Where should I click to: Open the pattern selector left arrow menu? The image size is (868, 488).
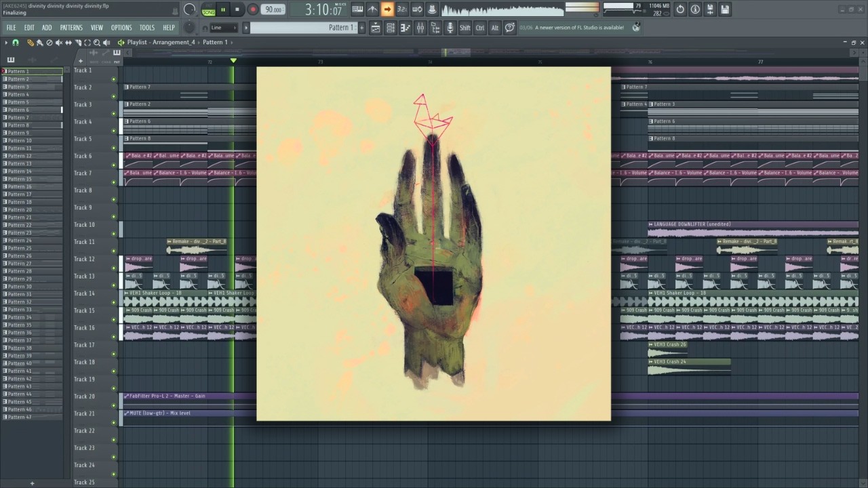tap(246, 28)
